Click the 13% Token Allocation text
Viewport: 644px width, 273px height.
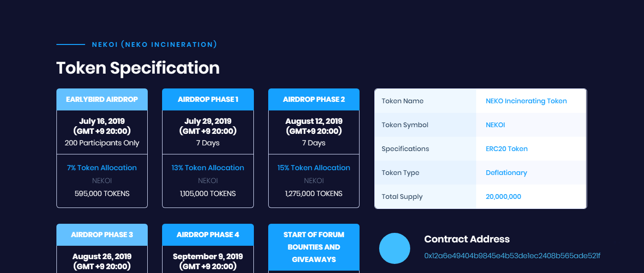[x=208, y=168]
